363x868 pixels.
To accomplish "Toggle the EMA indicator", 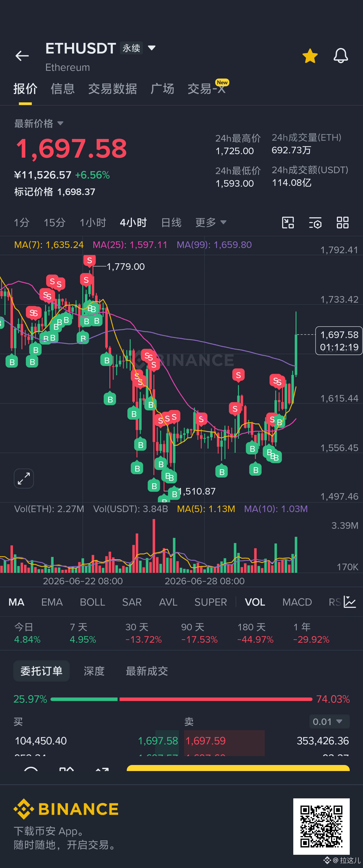I will click(x=52, y=602).
